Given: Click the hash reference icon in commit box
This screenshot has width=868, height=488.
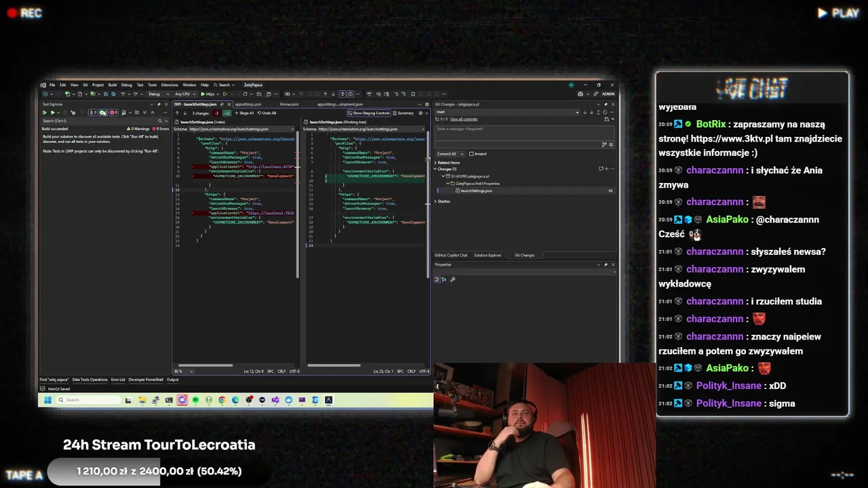Looking at the screenshot, I should point(611,144).
